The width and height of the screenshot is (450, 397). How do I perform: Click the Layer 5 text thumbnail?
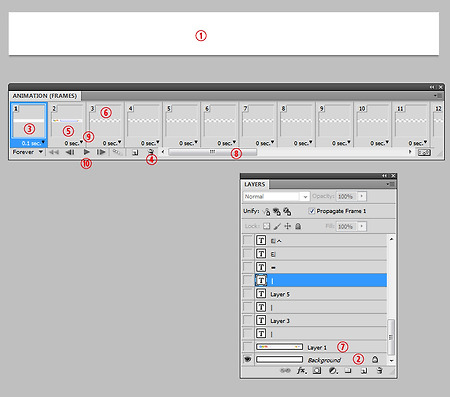click(261, 294)
